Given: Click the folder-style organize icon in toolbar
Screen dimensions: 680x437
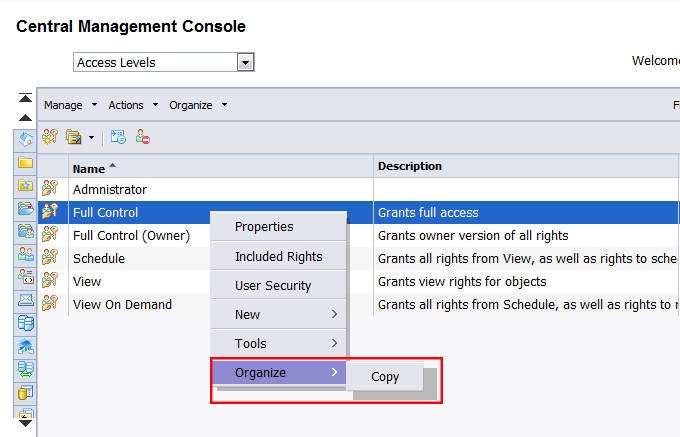Looking at the screenshot, I should tap(73, 137).
